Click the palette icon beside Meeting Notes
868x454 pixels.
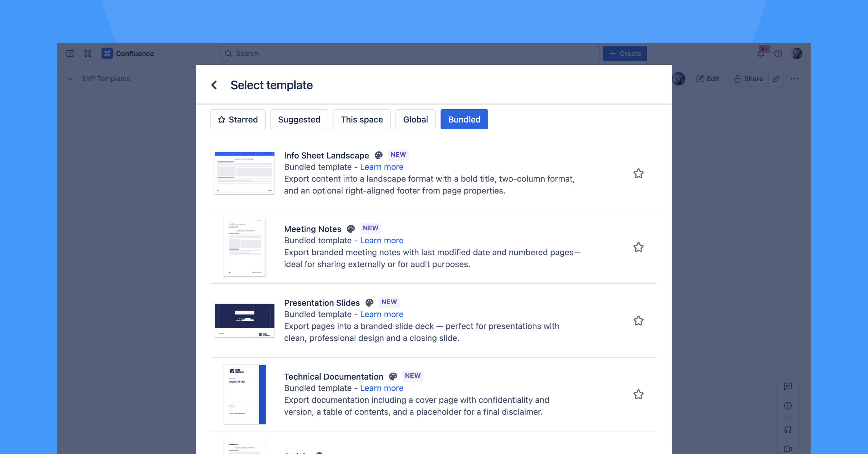click(351, 229)
